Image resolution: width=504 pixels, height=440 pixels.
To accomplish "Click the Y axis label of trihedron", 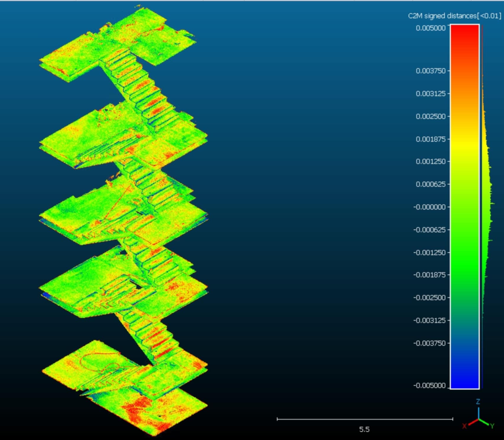I will click(492, 426).
